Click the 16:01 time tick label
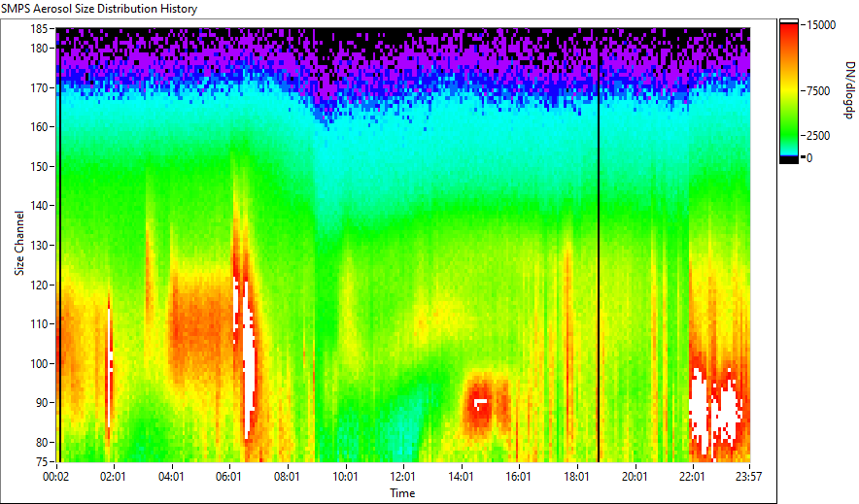The width and height of the screenshot is (859, 504). pos(518,477)
